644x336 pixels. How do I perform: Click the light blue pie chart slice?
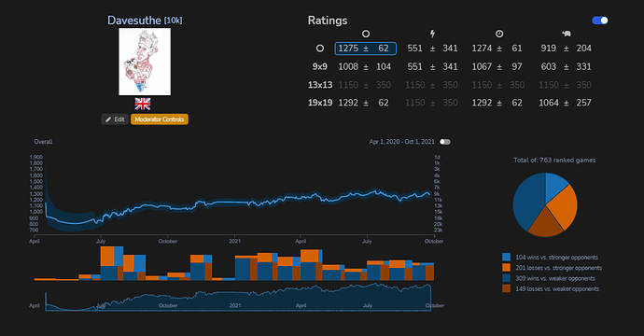pyautogui.click(x=554, y=186)
